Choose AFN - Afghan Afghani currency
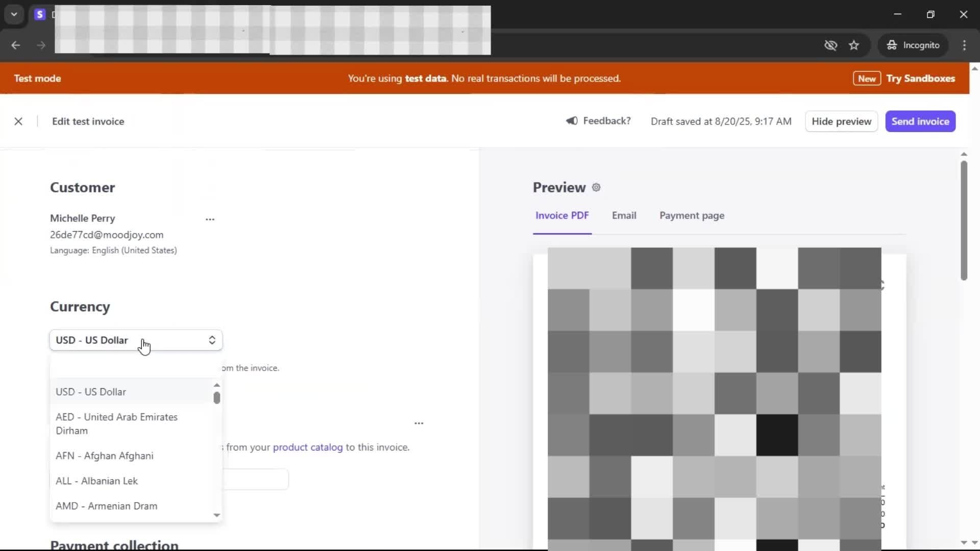The height and width of the screenshot is (551, 980). (105, 456)
